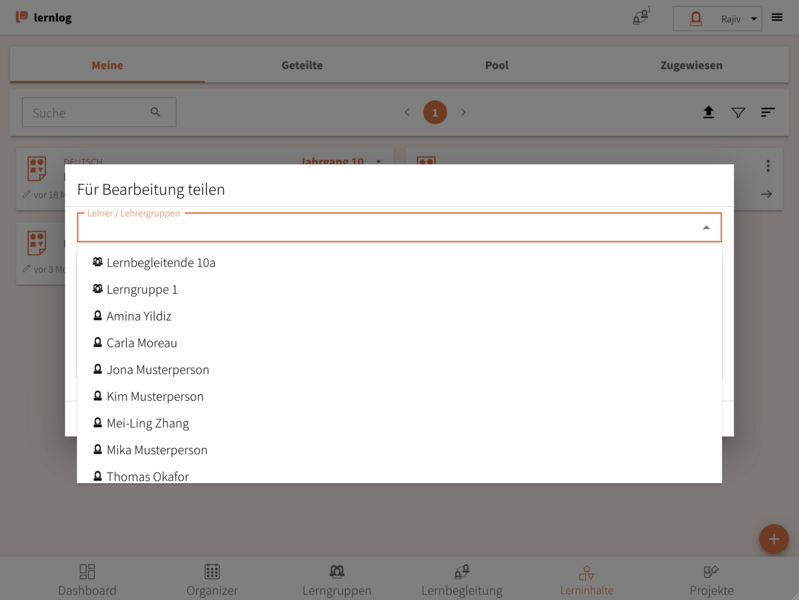Viewport: 799px width, 600px height.
Task: Click the upload icon
Action: tap(708, 113)
